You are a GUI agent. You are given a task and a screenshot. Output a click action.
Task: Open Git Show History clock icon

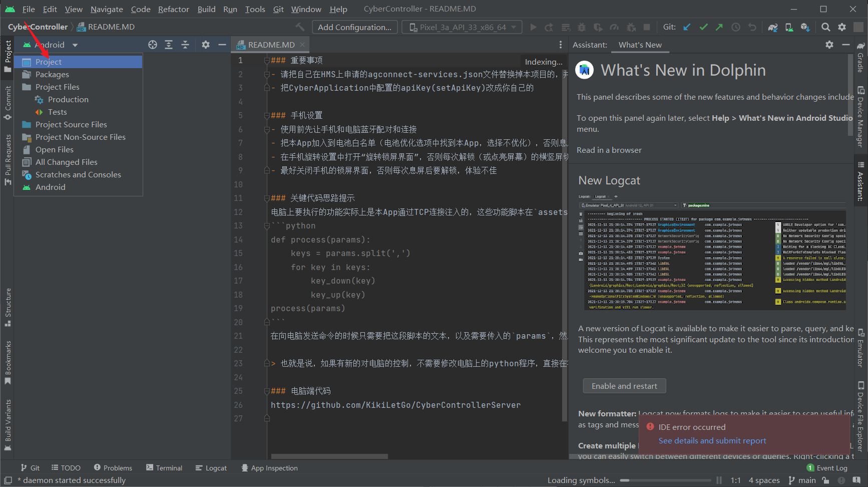click(x=736, y=27)
